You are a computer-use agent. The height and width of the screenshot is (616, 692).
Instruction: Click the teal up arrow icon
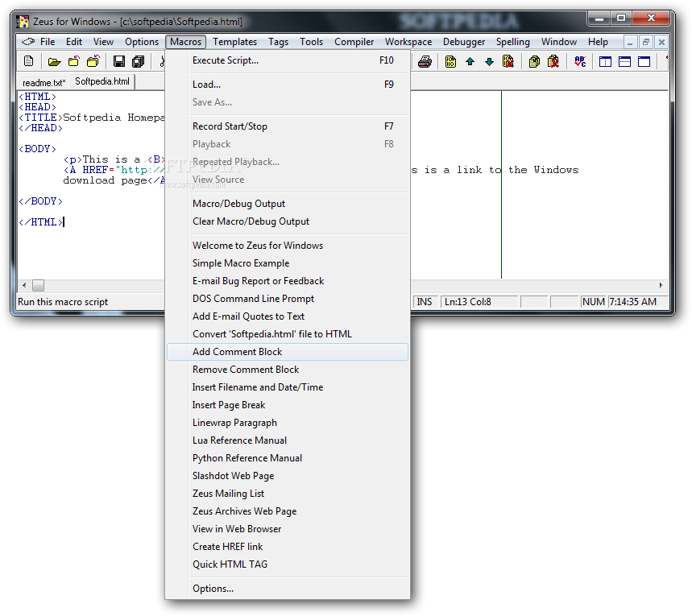[470, 61]
